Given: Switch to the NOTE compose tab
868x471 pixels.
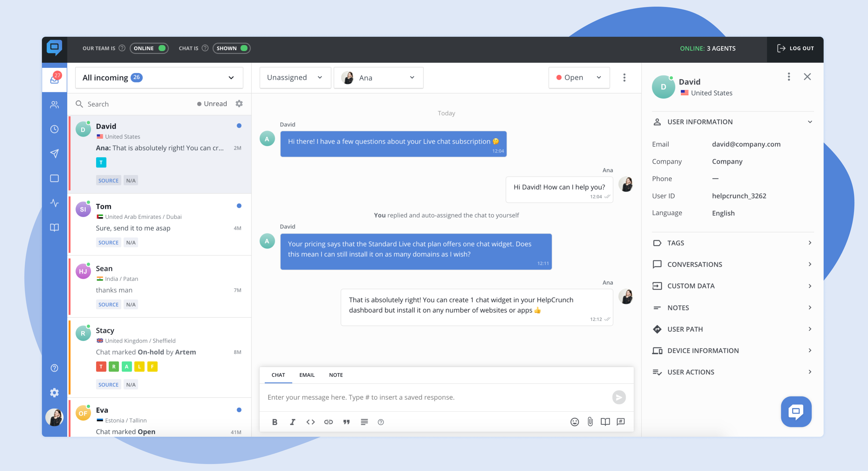Looking at the screenshot, I should (x=335, y=374).
